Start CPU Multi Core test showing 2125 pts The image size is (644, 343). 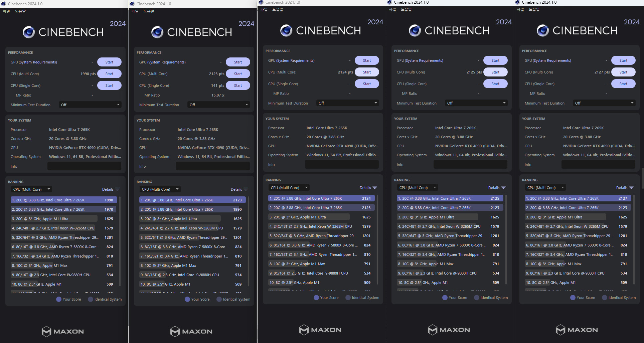tap(495, 72)
